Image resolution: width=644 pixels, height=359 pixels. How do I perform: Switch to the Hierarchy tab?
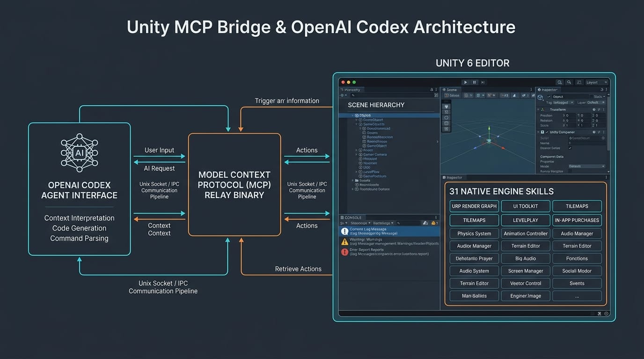[351, 90]
